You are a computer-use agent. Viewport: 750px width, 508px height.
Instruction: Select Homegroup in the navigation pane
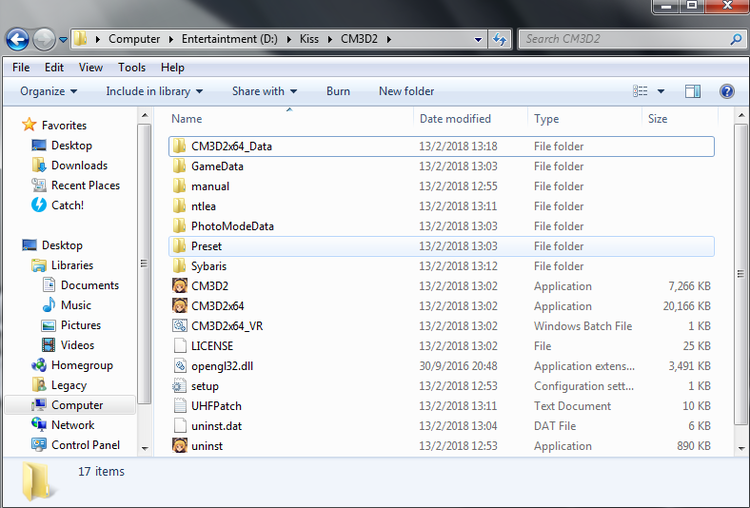pyautogui.click(x=82, y=365)
